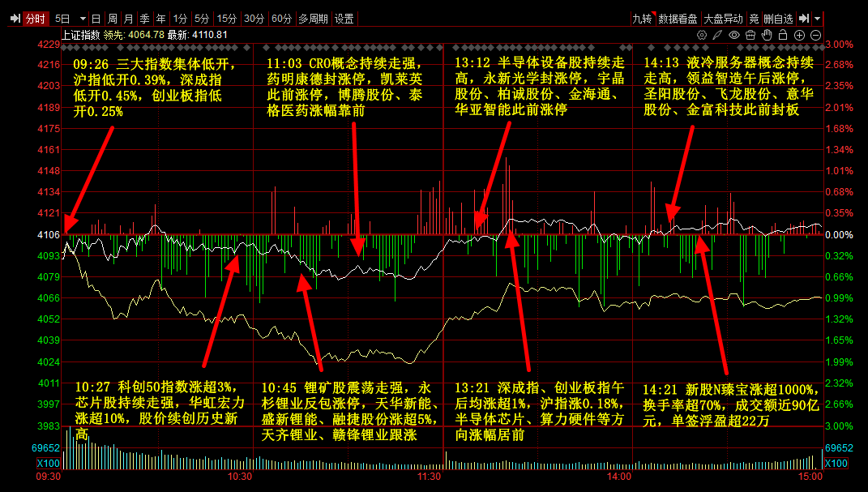Open 大盘异动 market movement panel
The width and height of the screenshot is (868, 492).
(x=723, y=19)
